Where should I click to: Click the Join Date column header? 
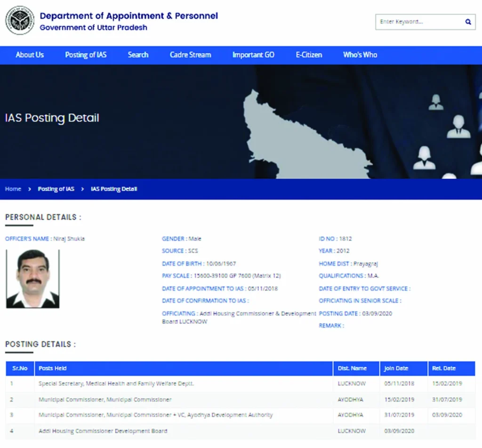pyautogui.click(x=396, y=368)
